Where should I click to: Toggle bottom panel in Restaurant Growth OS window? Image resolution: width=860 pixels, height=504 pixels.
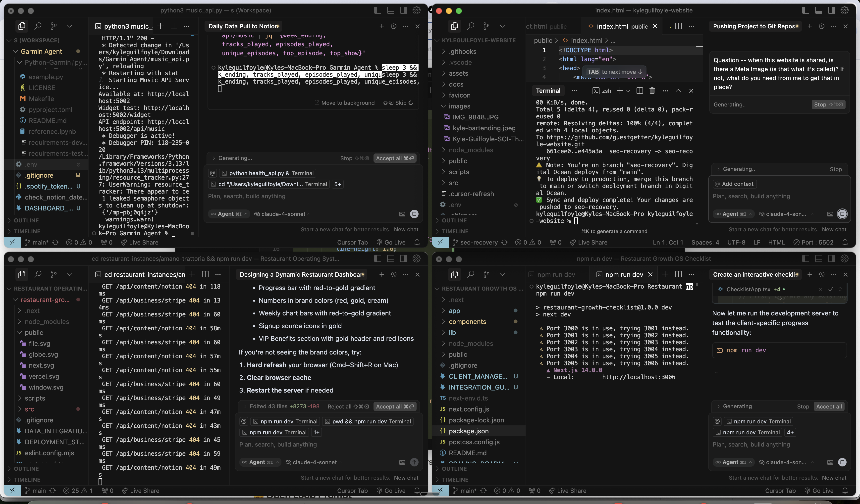coord(818,259)
